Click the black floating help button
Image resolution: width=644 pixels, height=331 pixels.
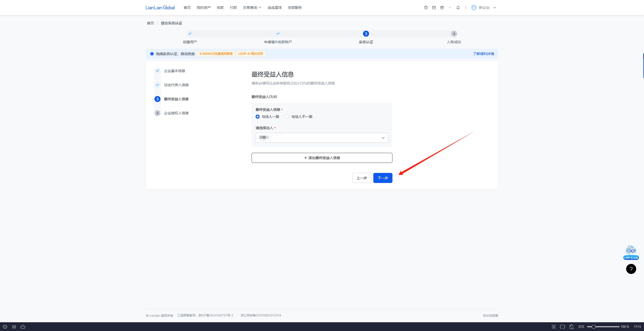[x=631, y=269]
